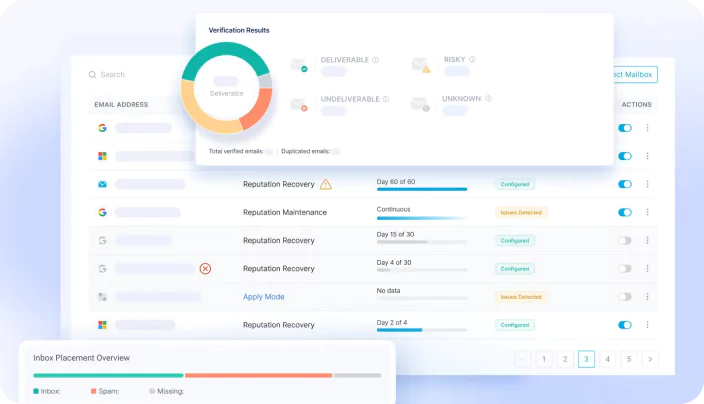The width and height of the screenshot is (704, 404).
Task: Click the Inbox legend label
Action: pos(50,391)
